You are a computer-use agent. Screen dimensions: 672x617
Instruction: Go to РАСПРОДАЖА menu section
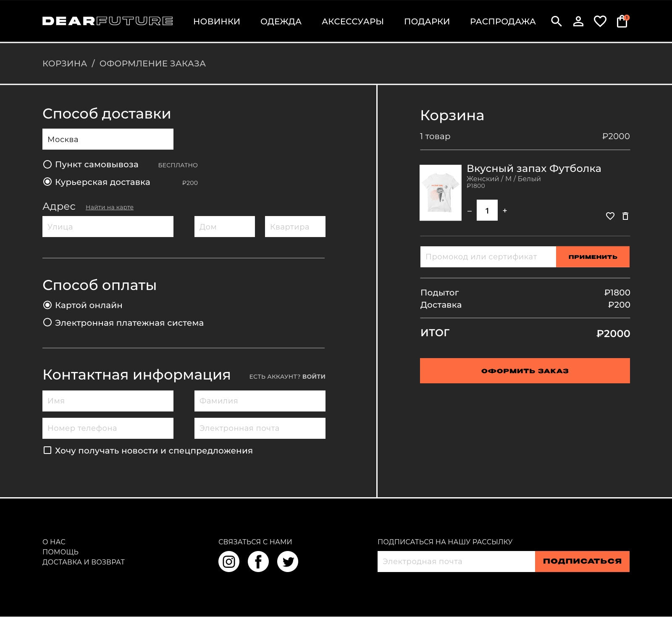coord(503,21)
